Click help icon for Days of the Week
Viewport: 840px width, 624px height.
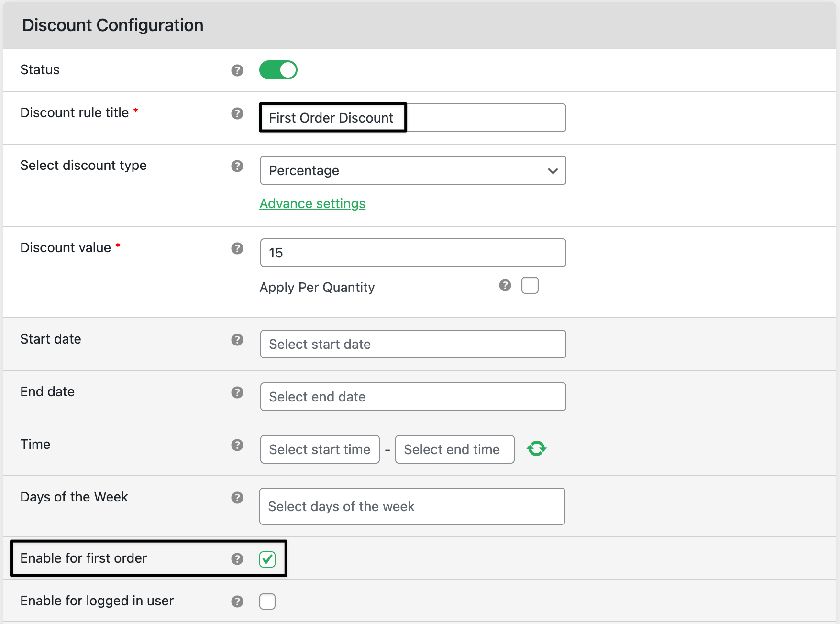click(x=237, y=498)
